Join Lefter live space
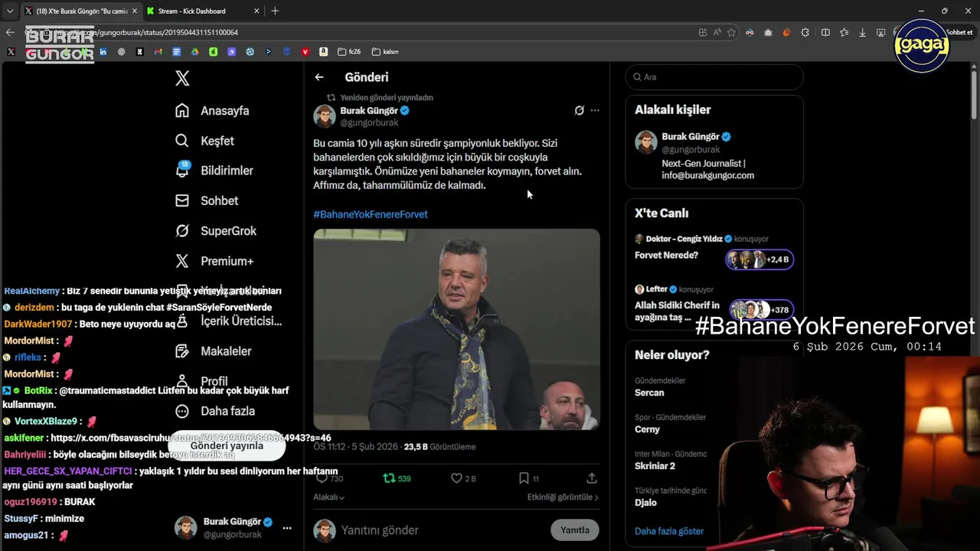Image resolution: width=980 pixels, height=551 pixels. [x=714, y=305]
